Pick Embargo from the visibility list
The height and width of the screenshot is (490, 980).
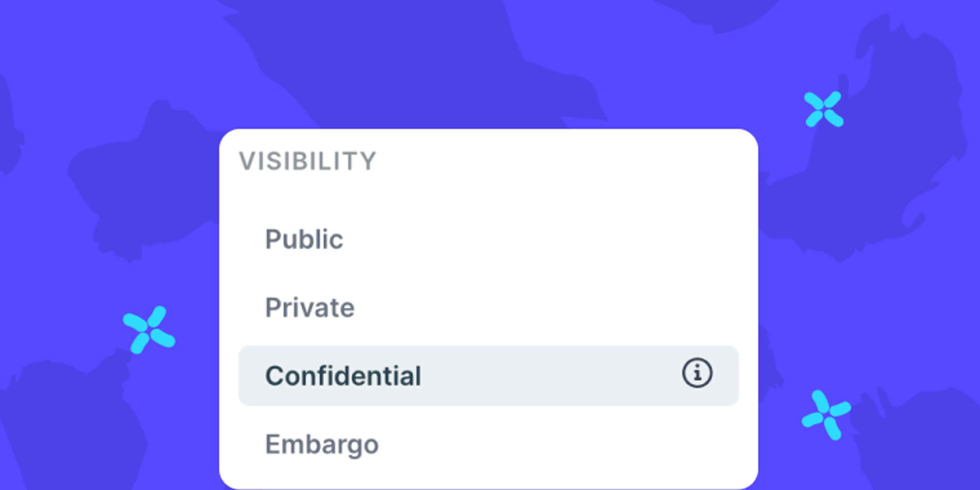pos(488,444)
